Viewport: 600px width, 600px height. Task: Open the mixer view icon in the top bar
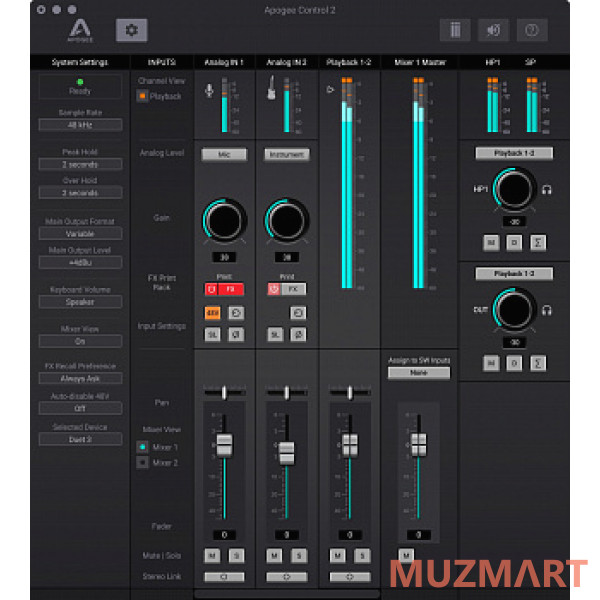[455, 30]
